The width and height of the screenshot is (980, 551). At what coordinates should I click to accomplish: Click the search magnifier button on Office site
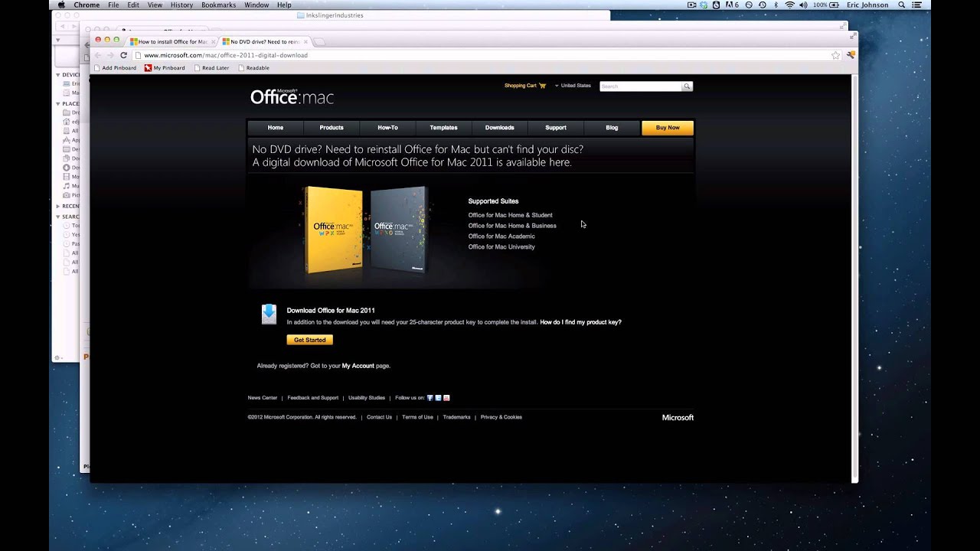click(x=687, y=86)
